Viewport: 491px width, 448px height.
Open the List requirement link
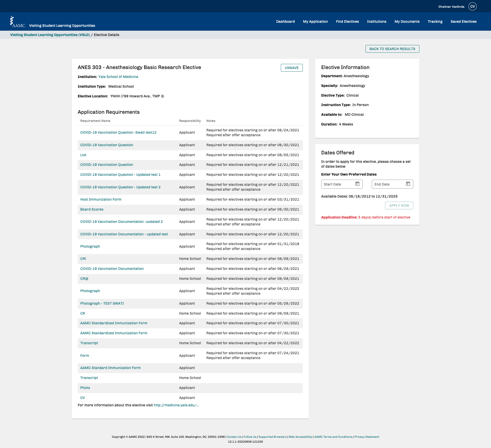pos(83,155)
